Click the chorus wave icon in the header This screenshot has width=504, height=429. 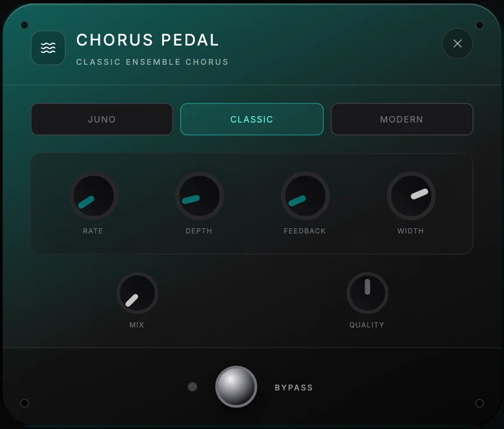48,48
